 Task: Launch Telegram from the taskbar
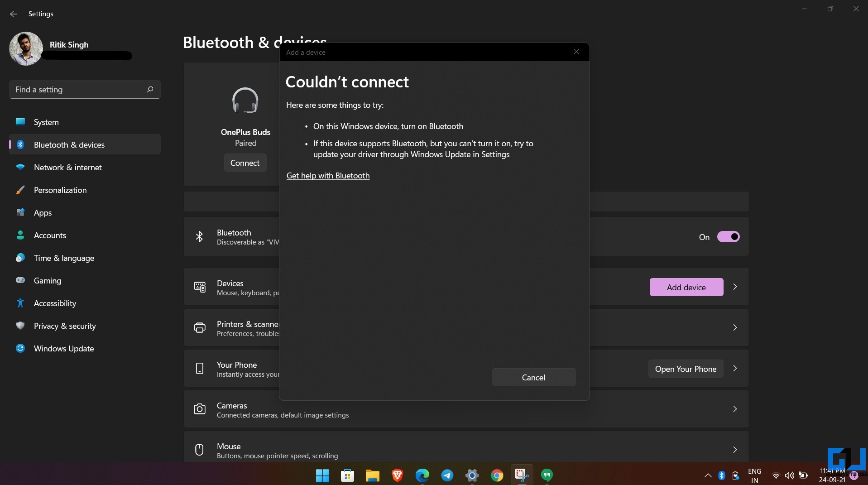(446, 475)
